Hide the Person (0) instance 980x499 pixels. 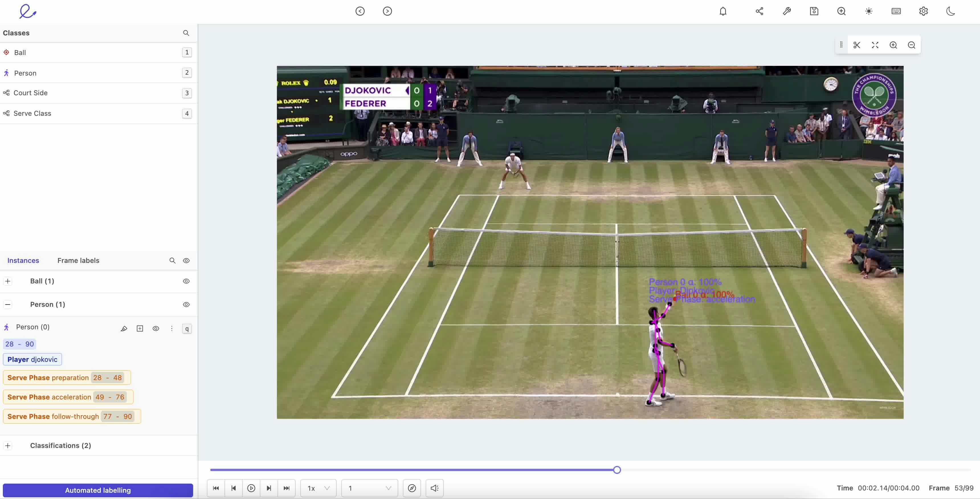pyautogui.click(x=156, y=328)
